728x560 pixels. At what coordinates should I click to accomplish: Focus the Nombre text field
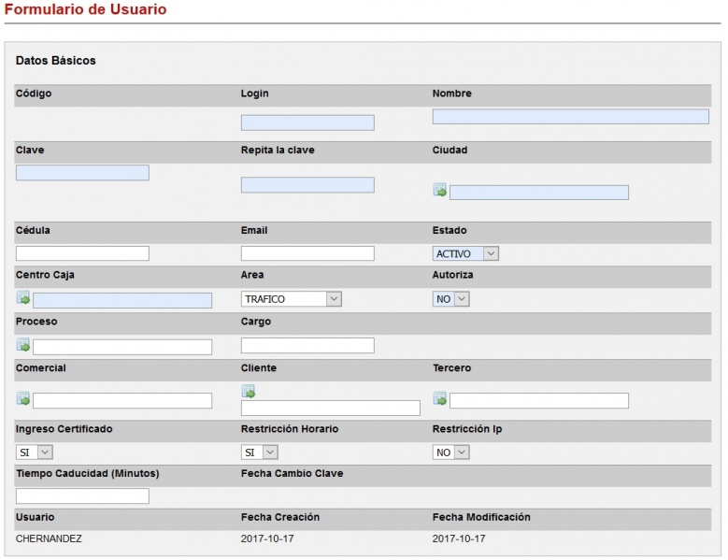pyautogui.click(x=570, y=117)
